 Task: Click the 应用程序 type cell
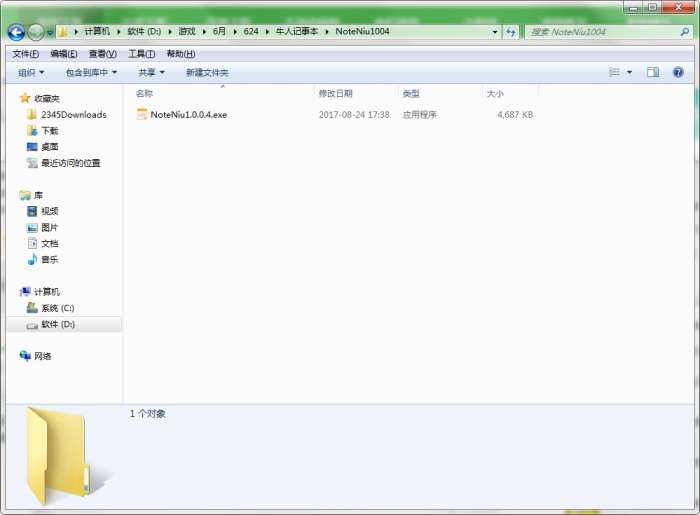(x=420, y=115)
